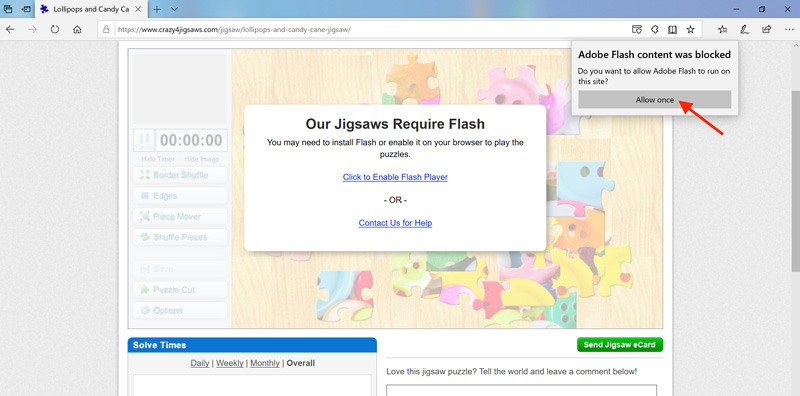
Task: Open Contact Us for Help link
Action: tap(395, 223)
